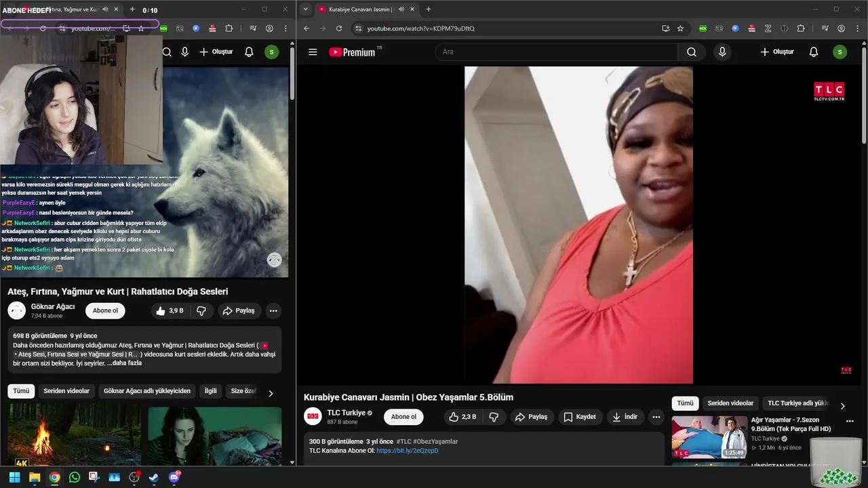Download TLC video with İndir button
868x488 pixels.
[x=625, y=417]
